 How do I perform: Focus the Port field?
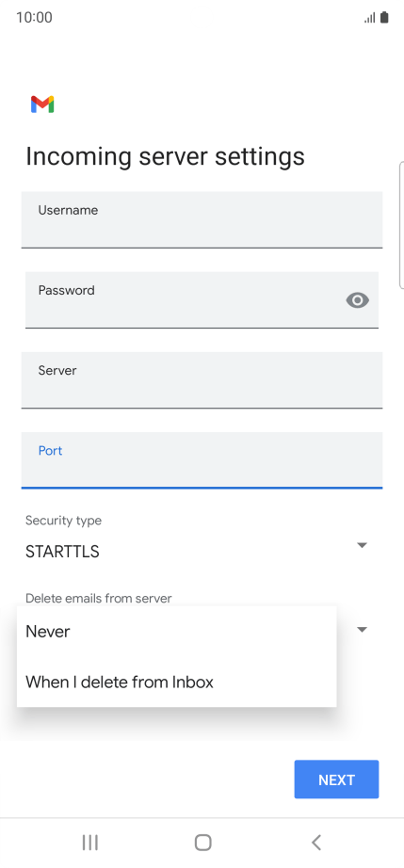[x=202, y=460]
